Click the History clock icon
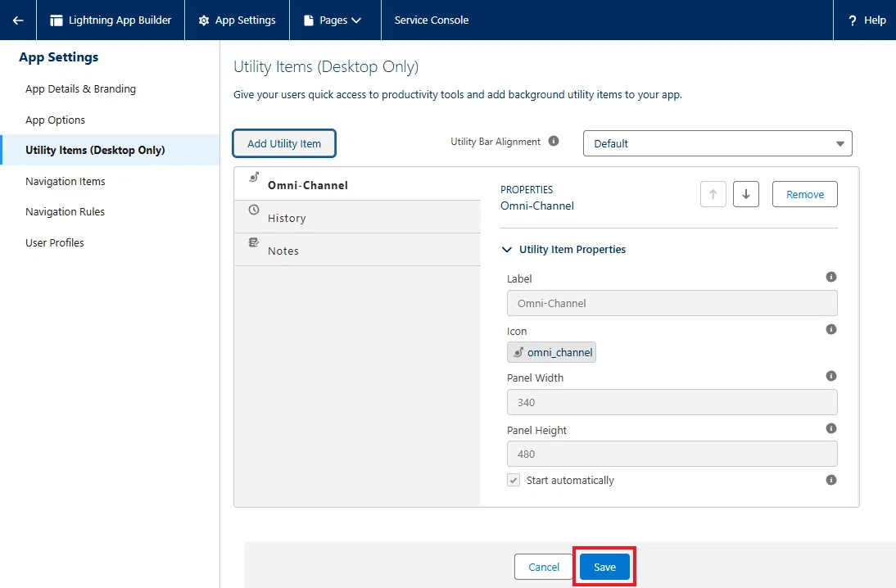This screenshot has width=896, height=588. 254,210
